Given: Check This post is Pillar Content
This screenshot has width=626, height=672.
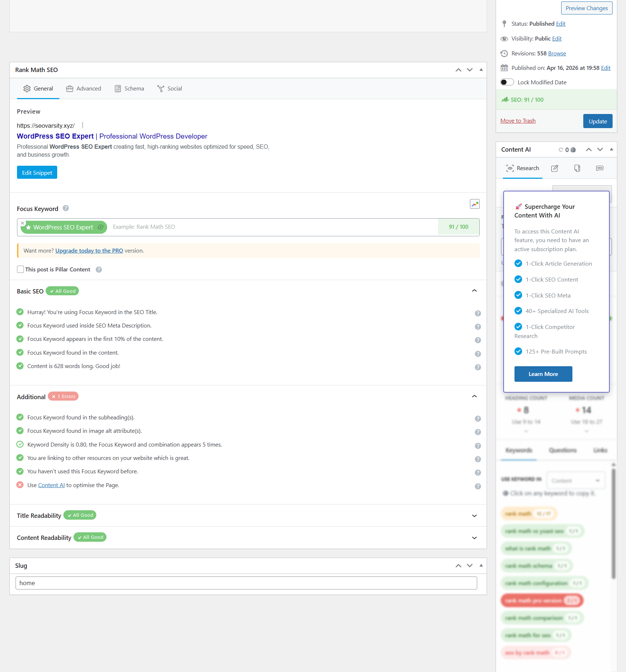Looking at the screenshot, I should pyautogui.click(x=20, y=269).
